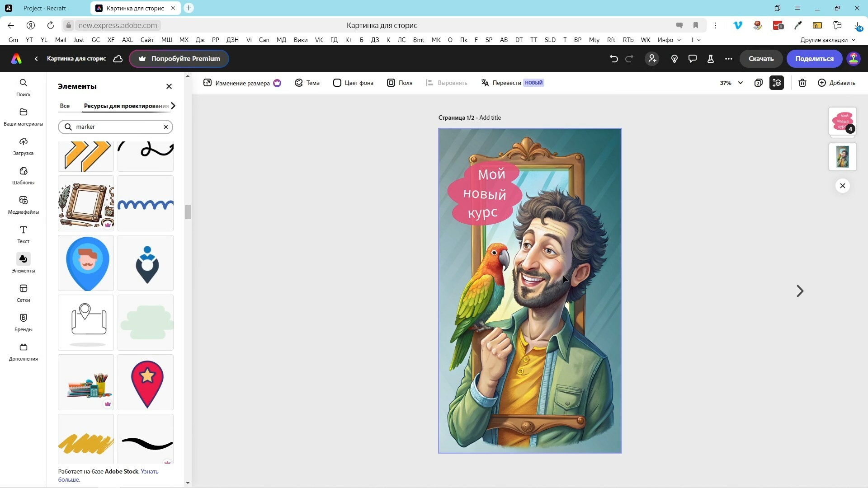Click the invite collaborator icon
Viewport: 868px width, 488px height.
coord(652,59)
